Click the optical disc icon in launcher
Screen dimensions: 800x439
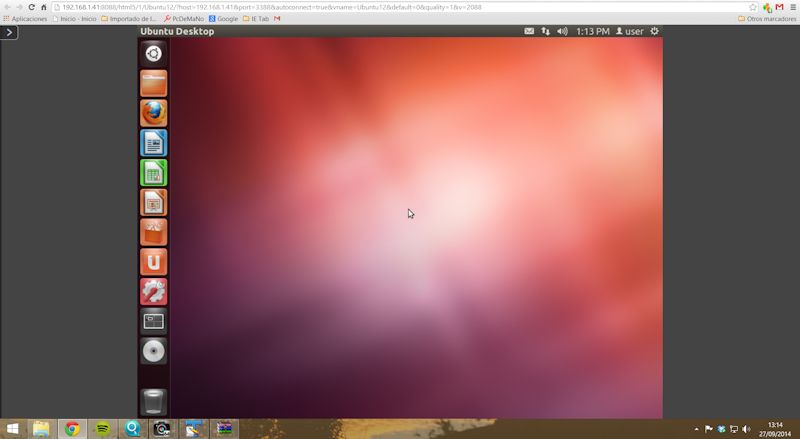coord(154,351)
